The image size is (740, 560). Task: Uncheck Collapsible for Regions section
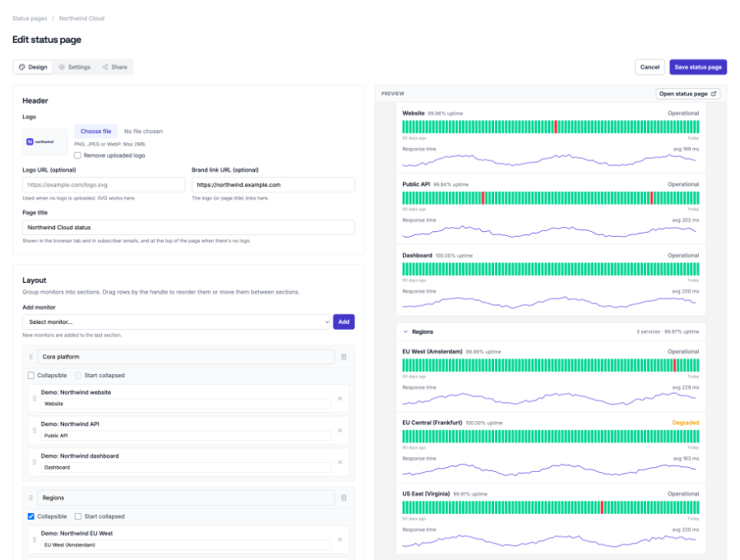coord(31,516)
